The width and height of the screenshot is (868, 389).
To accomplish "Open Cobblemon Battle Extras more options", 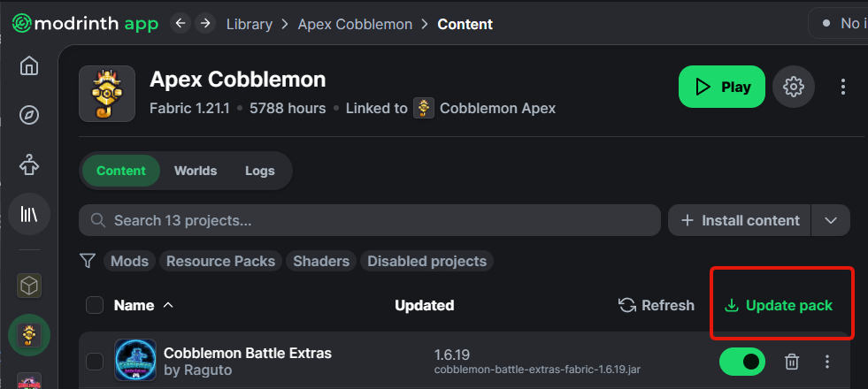I will 827,361.
